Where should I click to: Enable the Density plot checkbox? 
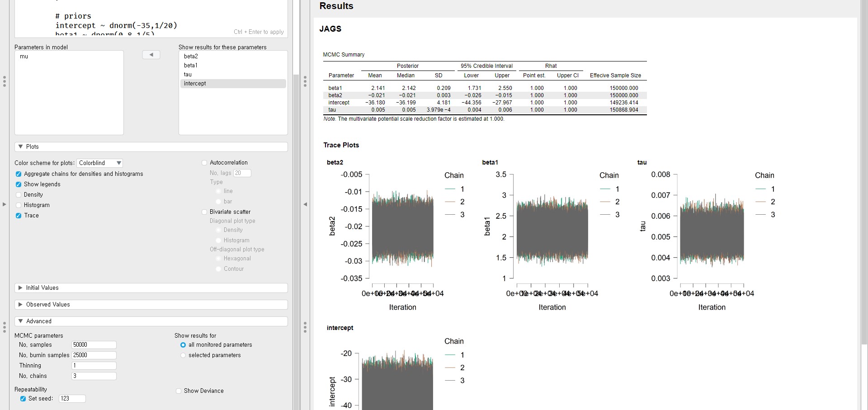[x=19, y=195]
